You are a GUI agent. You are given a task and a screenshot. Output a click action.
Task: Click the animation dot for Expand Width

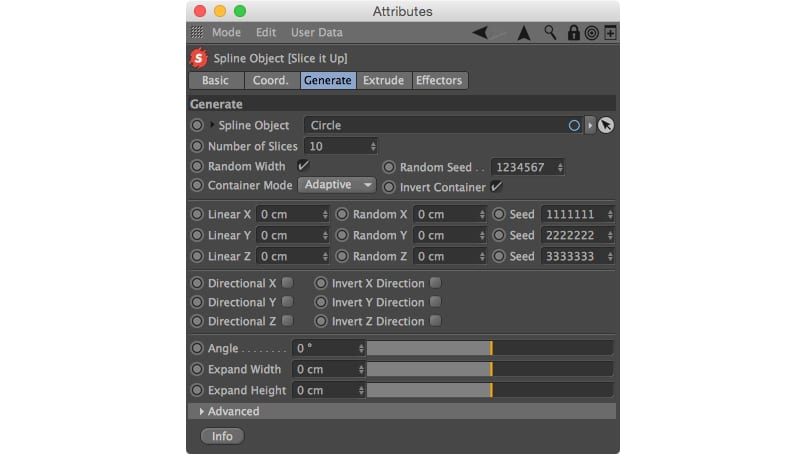coord(197,369)
